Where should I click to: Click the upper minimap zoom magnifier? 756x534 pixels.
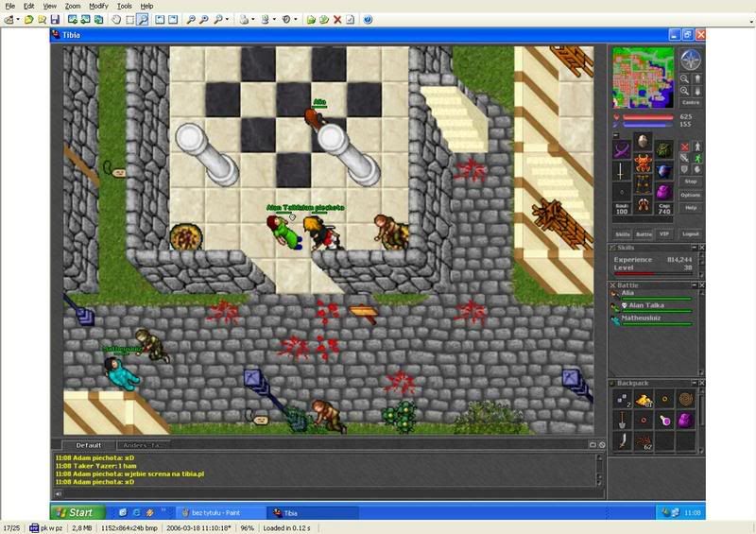(684, 78)
